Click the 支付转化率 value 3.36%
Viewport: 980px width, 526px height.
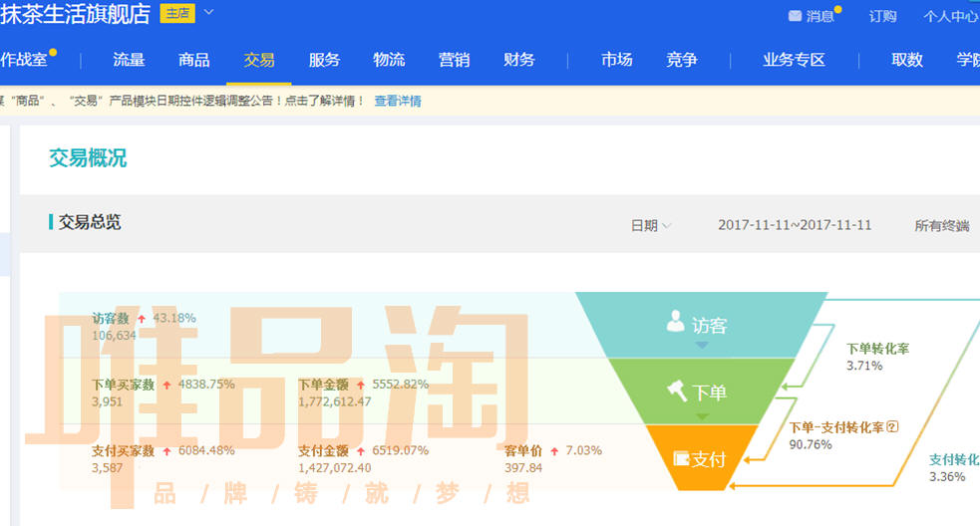point(947,476)
